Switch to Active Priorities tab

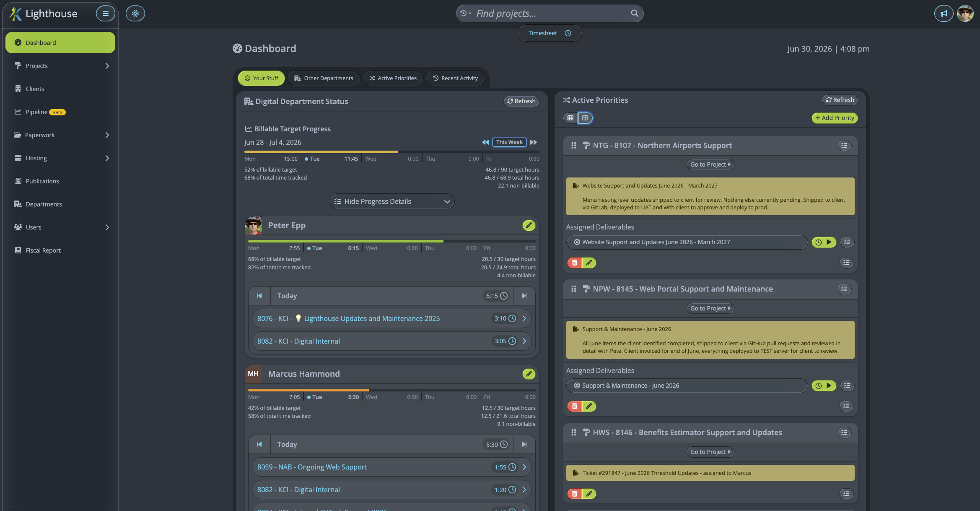click(x=393, y=78)
